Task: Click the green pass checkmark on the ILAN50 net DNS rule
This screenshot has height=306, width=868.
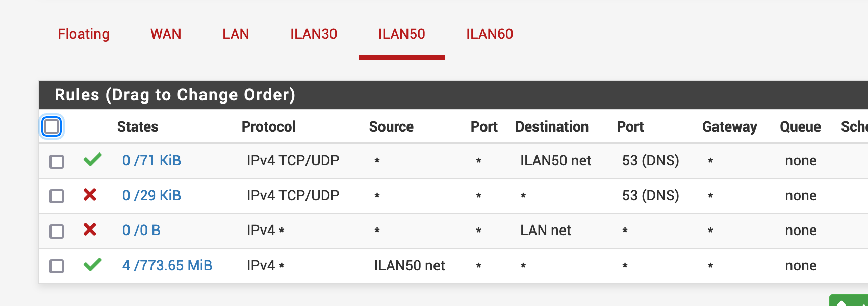Action: pyautogui.click(x=92, y=160)
